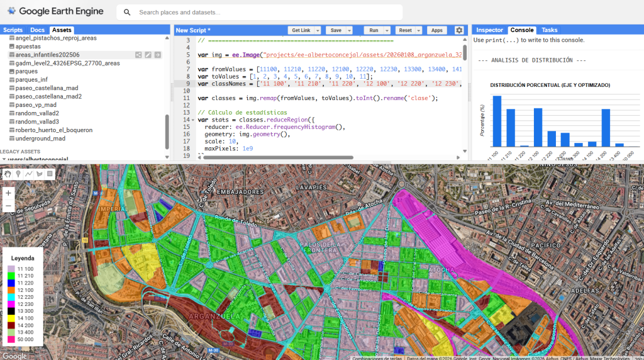Switch to the Inspector tab
The width and height of the screenshot is (644, 360).
click(489, 30)
